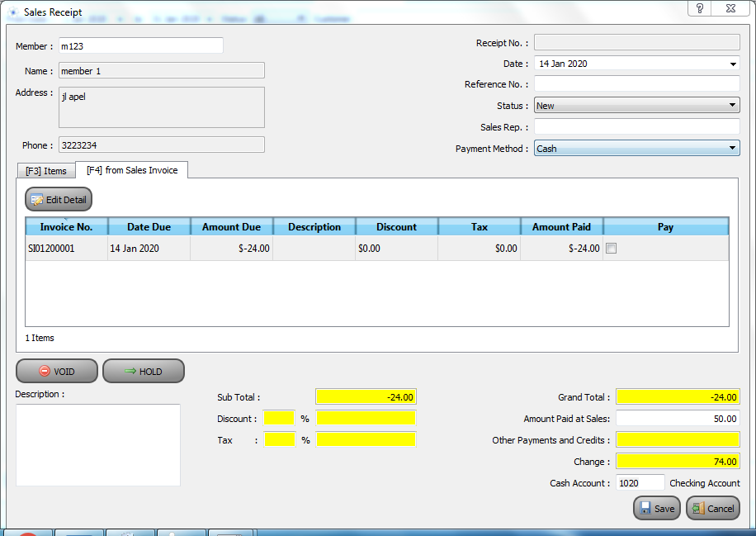
Task: Click the Edit Detail button icon
Action: point(37,200)
